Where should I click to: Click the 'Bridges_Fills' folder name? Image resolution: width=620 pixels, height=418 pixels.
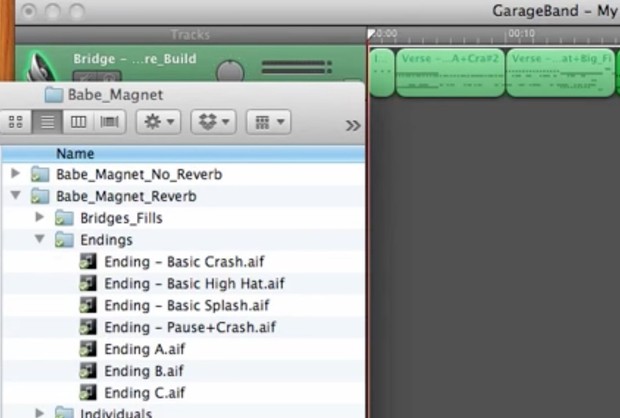tap(121, 218)
